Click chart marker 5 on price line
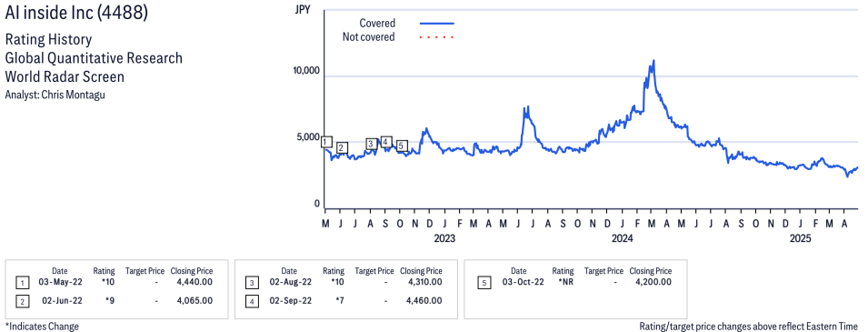Viewport: 868px width, 332px height. point(403,146)
